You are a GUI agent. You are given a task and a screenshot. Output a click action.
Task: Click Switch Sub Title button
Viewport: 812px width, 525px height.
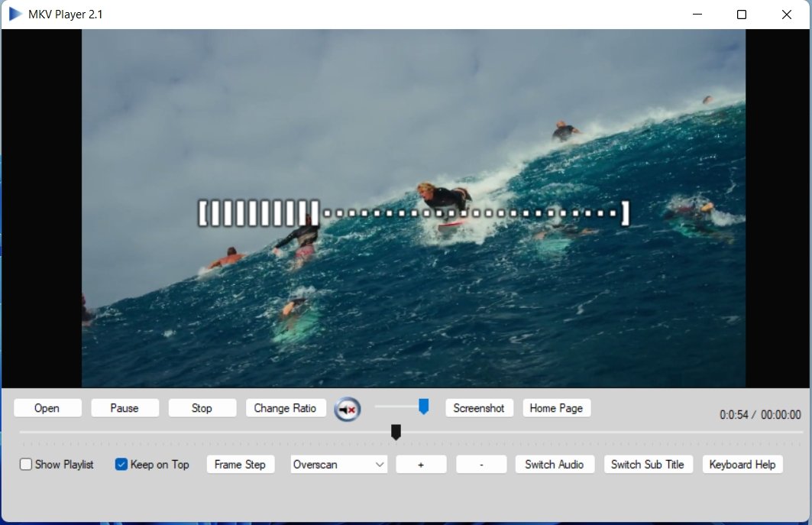(x=648, y=465)
